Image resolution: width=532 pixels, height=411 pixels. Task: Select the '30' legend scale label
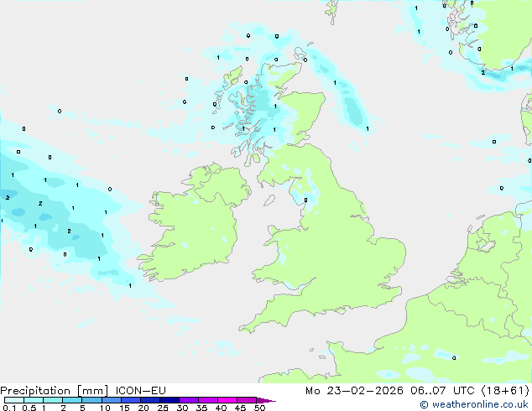coord(182,408)
